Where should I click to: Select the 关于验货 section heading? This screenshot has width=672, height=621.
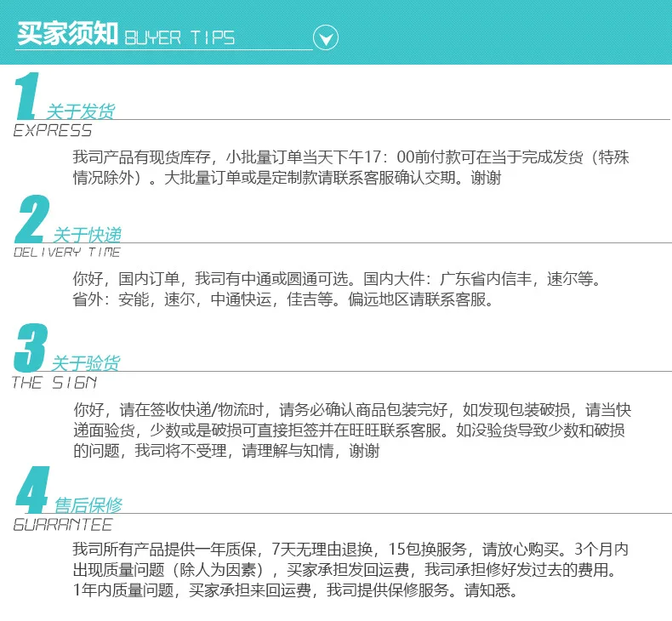[x=86, y=363]
